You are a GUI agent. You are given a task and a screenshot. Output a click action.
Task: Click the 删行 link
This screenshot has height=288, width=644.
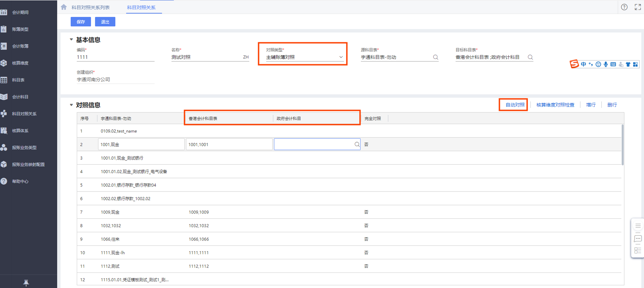click(x=612, y=105)
